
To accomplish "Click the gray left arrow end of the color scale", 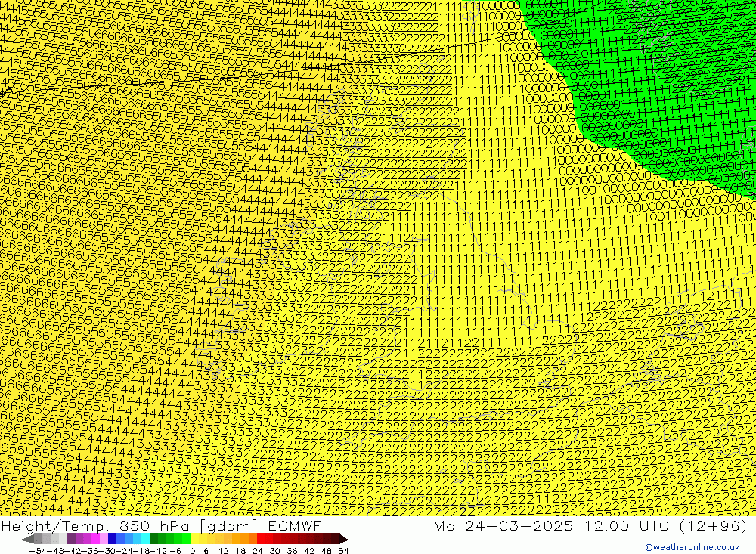I will tap(27, 539).
